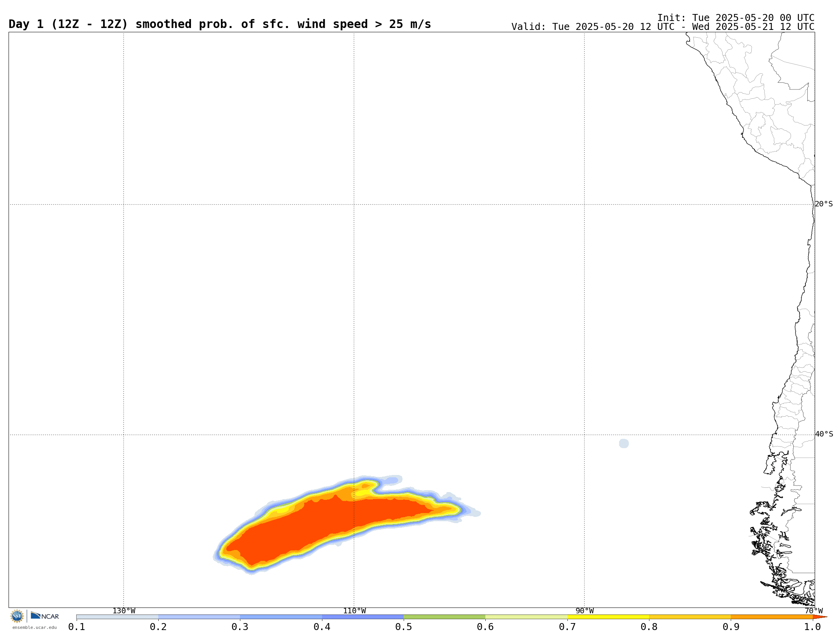Image resolution: width=840 pixels, height=632 pixels.
Task: Click the 0.2–0.3 light blue colorbar segment
Action: click(x=199, y=617)
